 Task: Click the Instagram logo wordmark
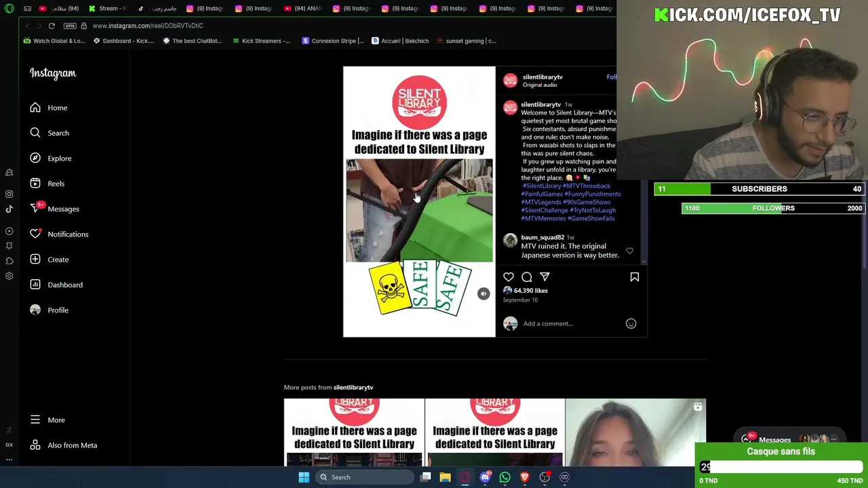click(x=53, y=73)
